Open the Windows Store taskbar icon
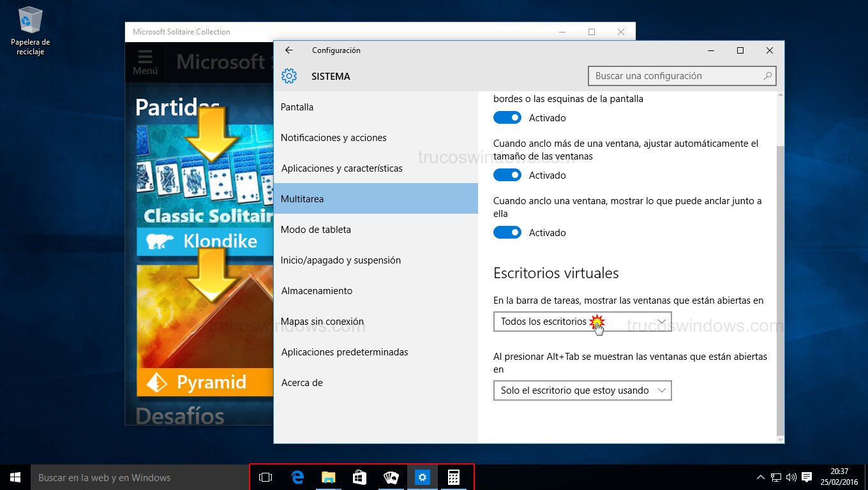The image size is (868, 490). pos(359,477)
